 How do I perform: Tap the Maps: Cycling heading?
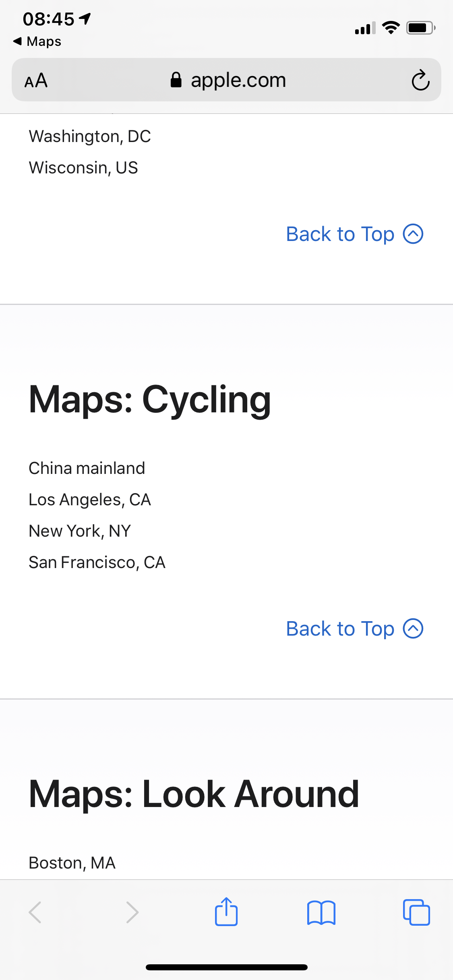[x=150, y=399]
